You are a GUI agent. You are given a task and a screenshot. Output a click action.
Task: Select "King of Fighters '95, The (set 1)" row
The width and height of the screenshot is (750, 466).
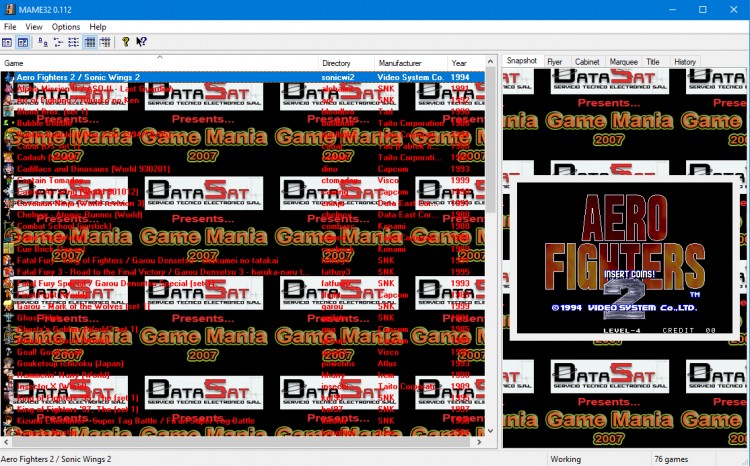pos(243,398)
